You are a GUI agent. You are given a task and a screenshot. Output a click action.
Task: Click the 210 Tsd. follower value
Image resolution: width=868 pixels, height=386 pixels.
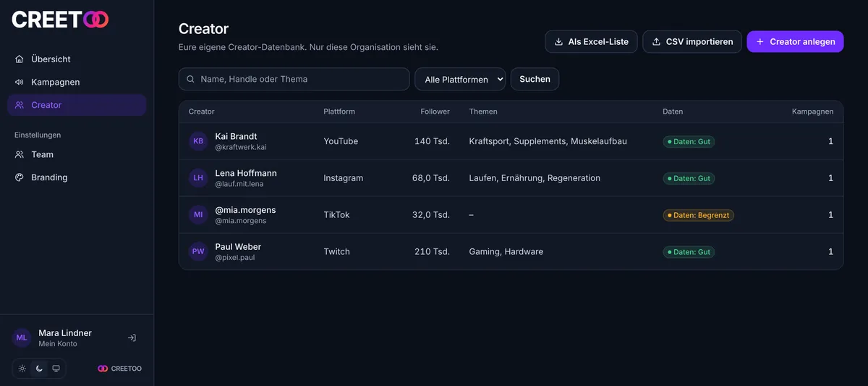tap(432, 253)
